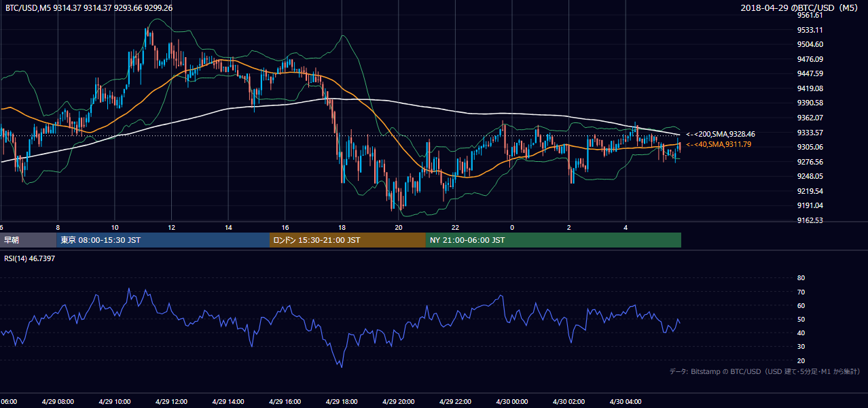
Task: Click price axis value 9248.05
Action: point(810,176)
